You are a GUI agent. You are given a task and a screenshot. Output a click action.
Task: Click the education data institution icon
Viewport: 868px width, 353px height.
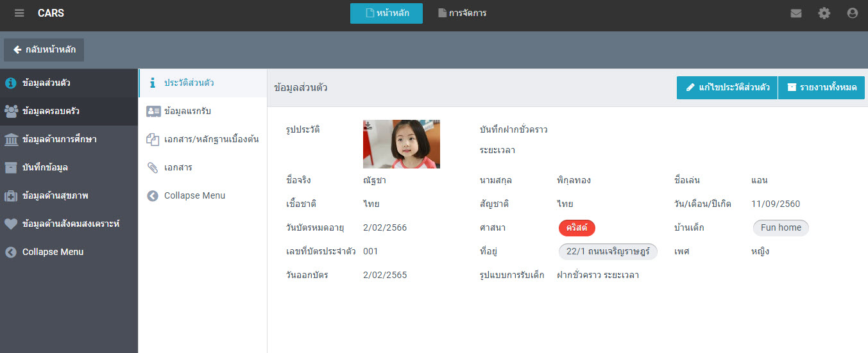(x=11, y=139)
